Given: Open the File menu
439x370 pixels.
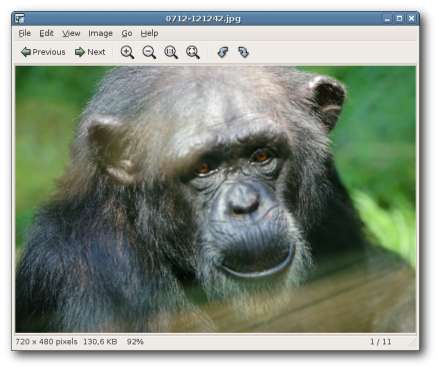Looking at the screenshot, I should click(x=24, y=33).
